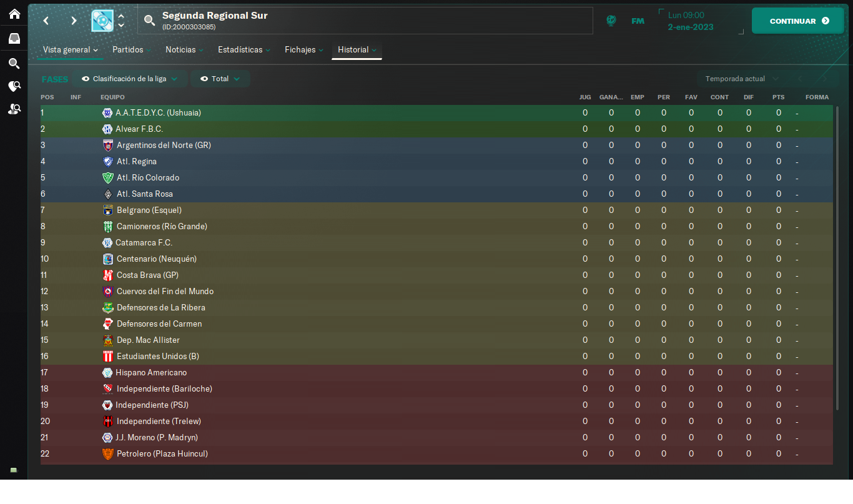This screenshot has width=853, height=504.
Task: Open the Inbox tray icon
Action: click(14, 39)
